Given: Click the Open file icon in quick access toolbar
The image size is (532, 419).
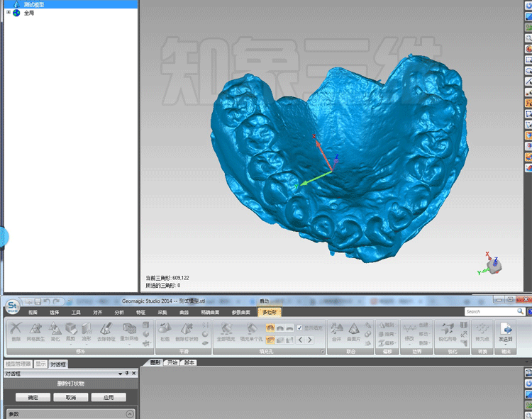Looking at the screenshot, I should pos(29,301).
